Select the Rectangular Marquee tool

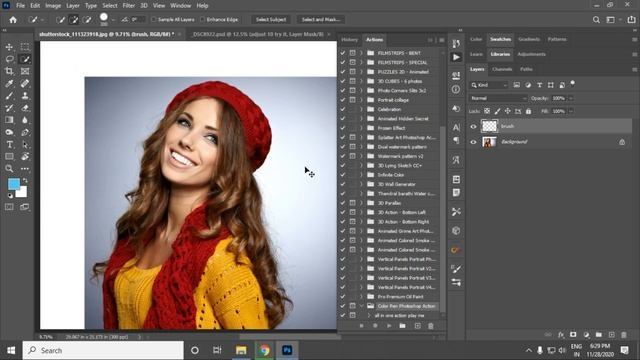pyautogui.click(x=25, y=47)
